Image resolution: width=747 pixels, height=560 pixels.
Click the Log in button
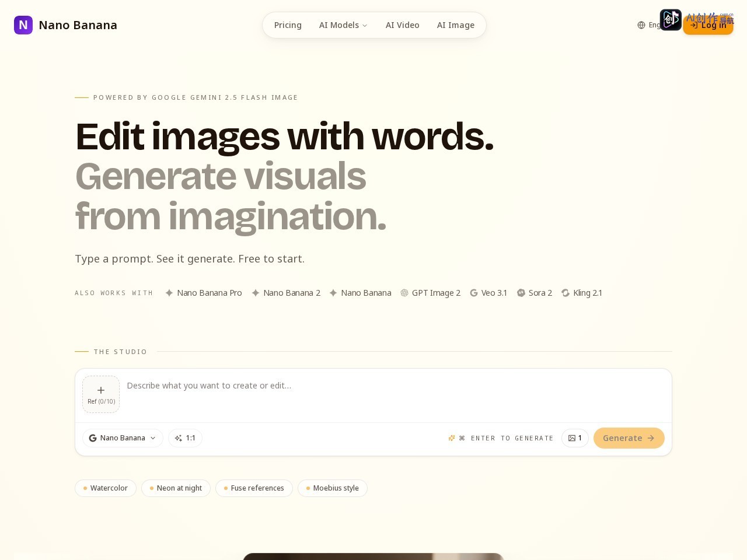click(708, 25)
